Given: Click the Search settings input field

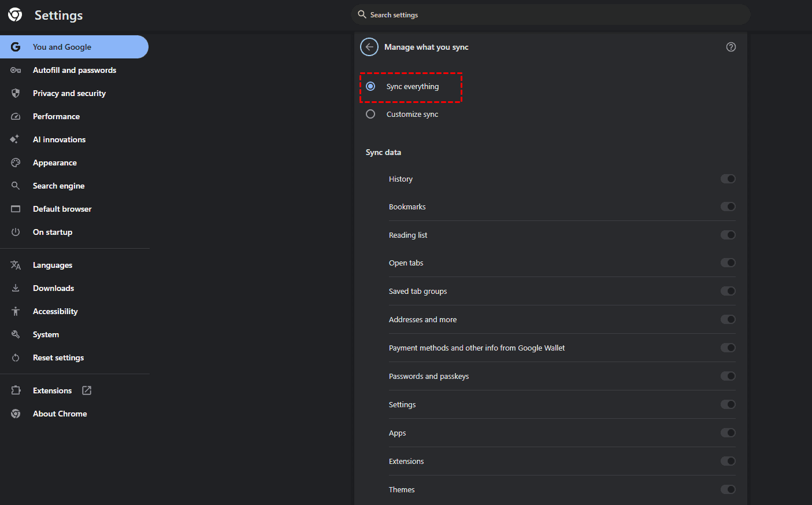Looking at the screenshot, I should click(549, 14).
